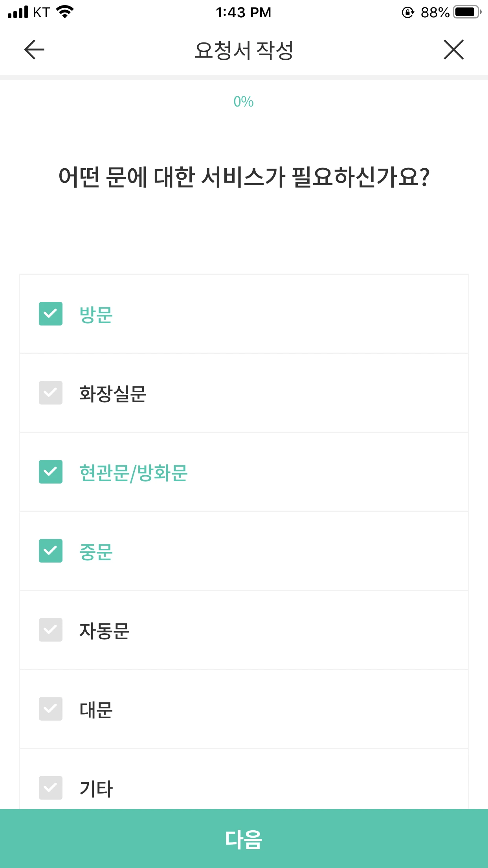Tap the battery icon in status bar
Viewport: 488px width, 868px height.
(x=467, y=12)
